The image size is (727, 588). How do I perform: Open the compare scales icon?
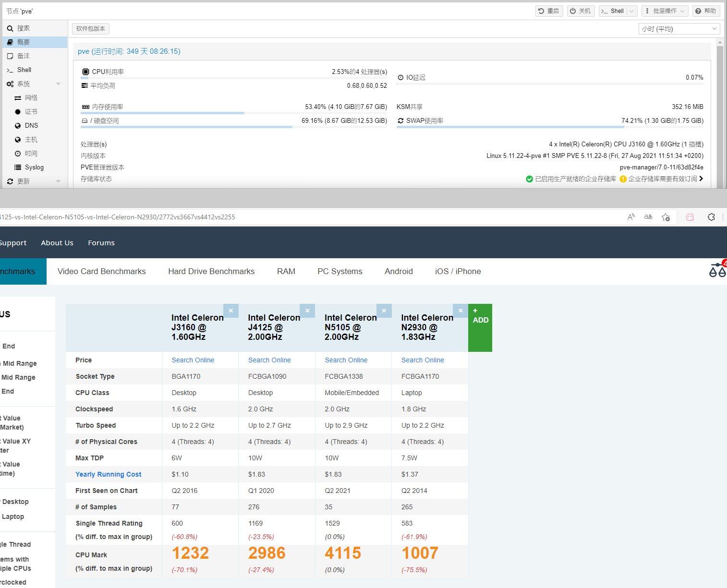click(717, 270)
